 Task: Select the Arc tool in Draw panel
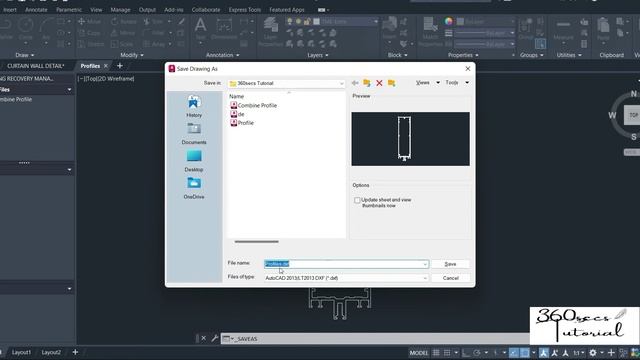point(46,29)
